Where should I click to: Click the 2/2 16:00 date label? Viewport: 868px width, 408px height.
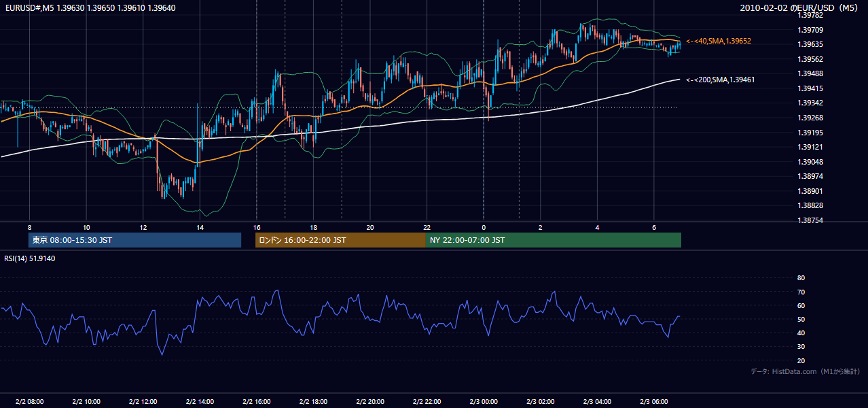[257, 402]
